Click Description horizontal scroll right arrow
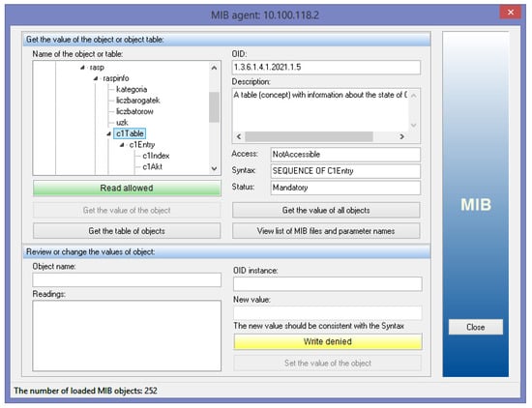 pos(402,136)
